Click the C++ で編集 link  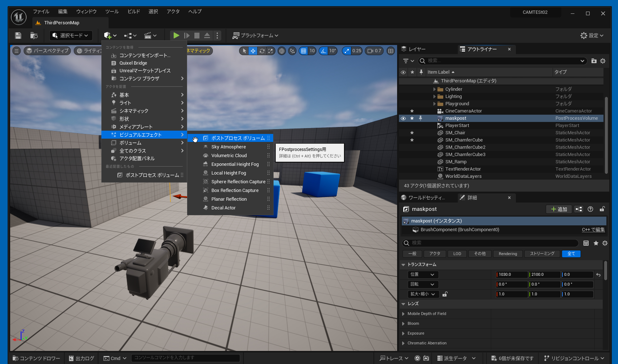click(593, 230)
